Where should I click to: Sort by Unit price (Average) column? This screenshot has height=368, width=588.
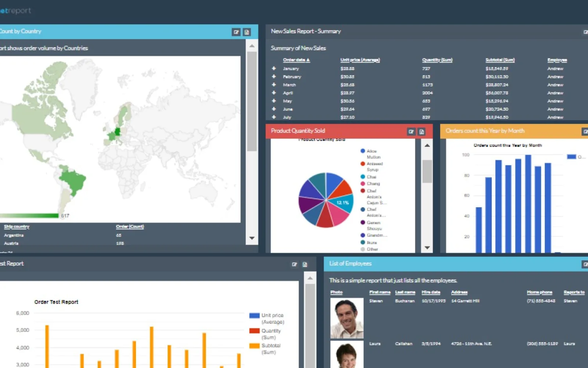click(360, 60)
